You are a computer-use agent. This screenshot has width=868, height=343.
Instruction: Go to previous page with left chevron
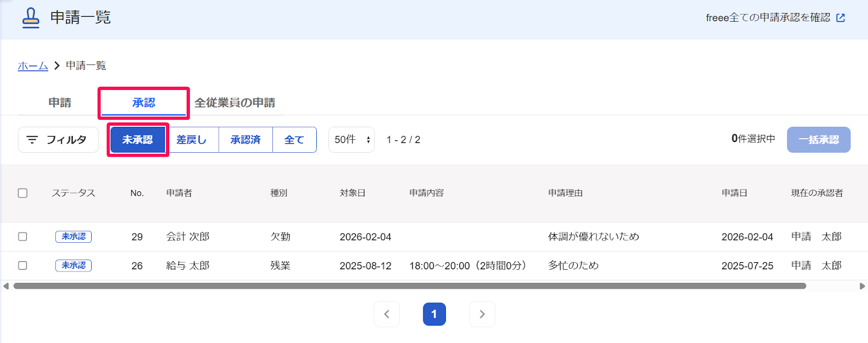pos(387,314)
